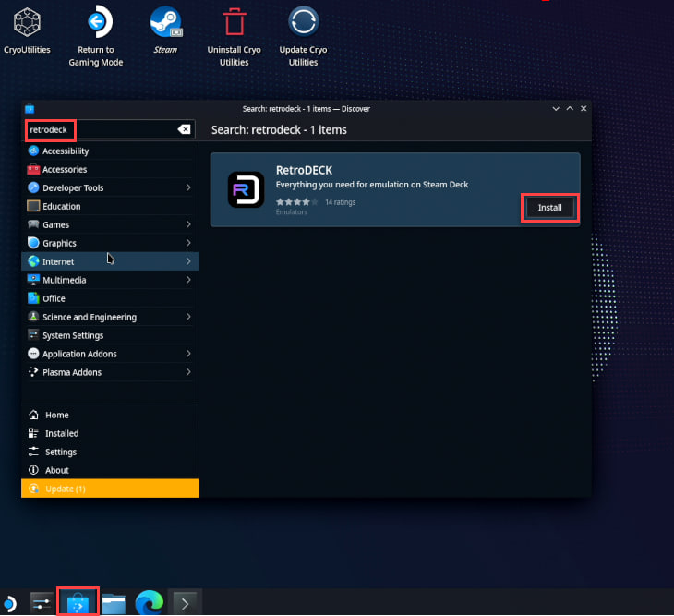Show the Installed applications list

coord(110,433)
